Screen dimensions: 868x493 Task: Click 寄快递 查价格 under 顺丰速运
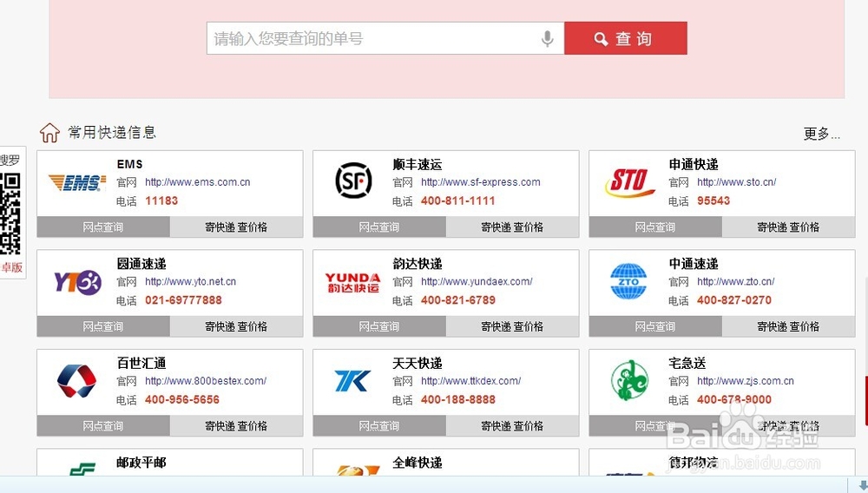click(512, 227)
